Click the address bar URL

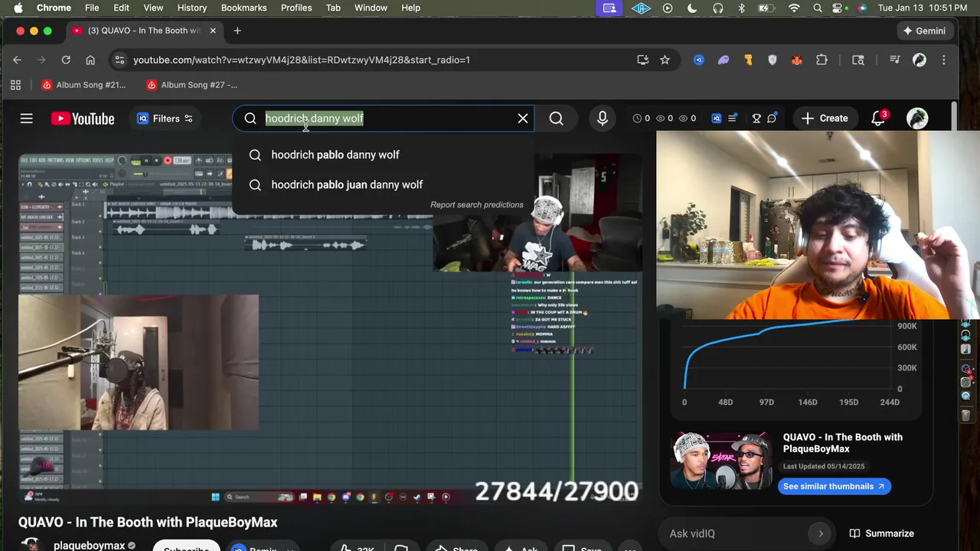coord(302,60)
